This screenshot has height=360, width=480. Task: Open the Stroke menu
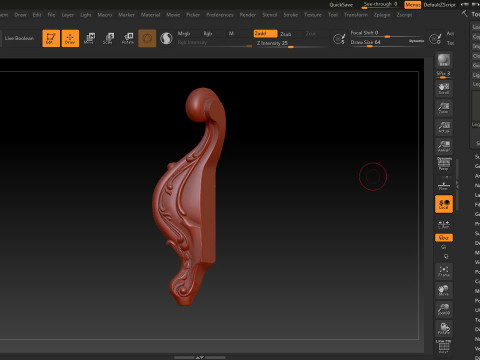(291, 15)
